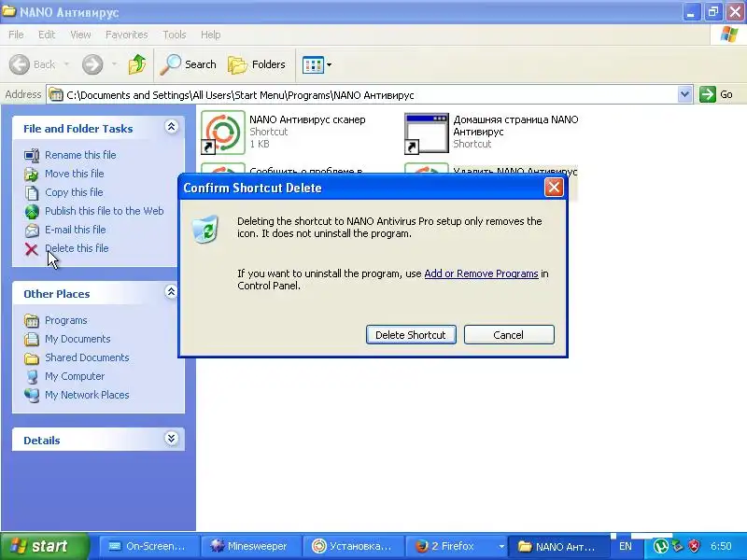Image resolution: width=747 pixels, height=560 pixels.
Task: Click the My Computer icon in sidebar
Action: [32, 376]
